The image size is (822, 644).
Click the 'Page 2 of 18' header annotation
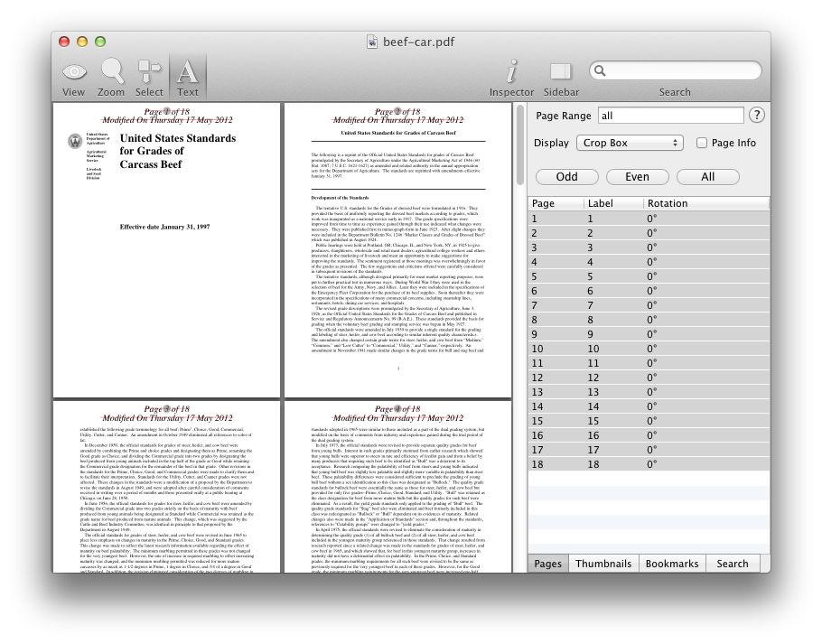click(397, 112)
